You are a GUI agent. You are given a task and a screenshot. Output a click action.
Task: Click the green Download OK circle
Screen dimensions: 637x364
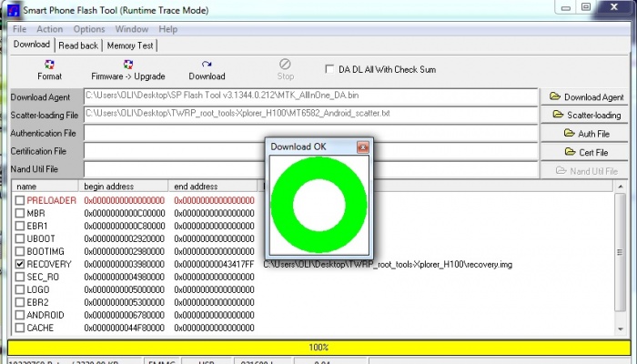(x=318, y=205)
